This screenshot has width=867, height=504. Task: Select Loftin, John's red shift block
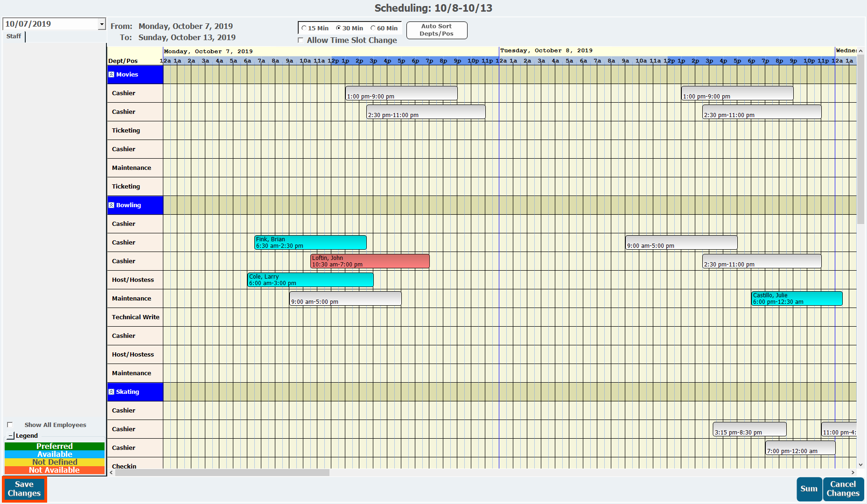click(x=370, y=261)
